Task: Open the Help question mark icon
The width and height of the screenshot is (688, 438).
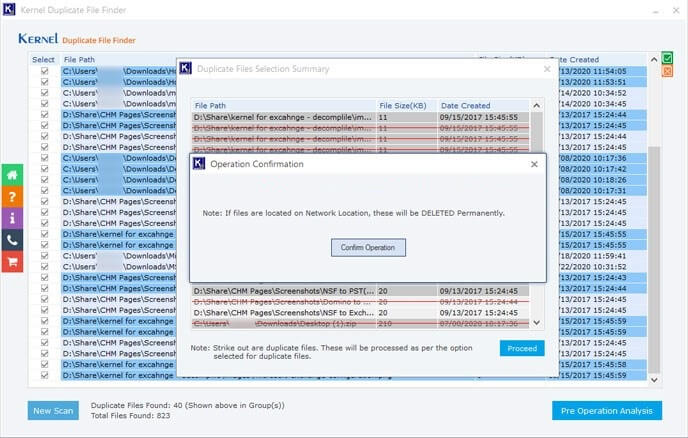Action: pyautogui.click(x=12, y=197)
